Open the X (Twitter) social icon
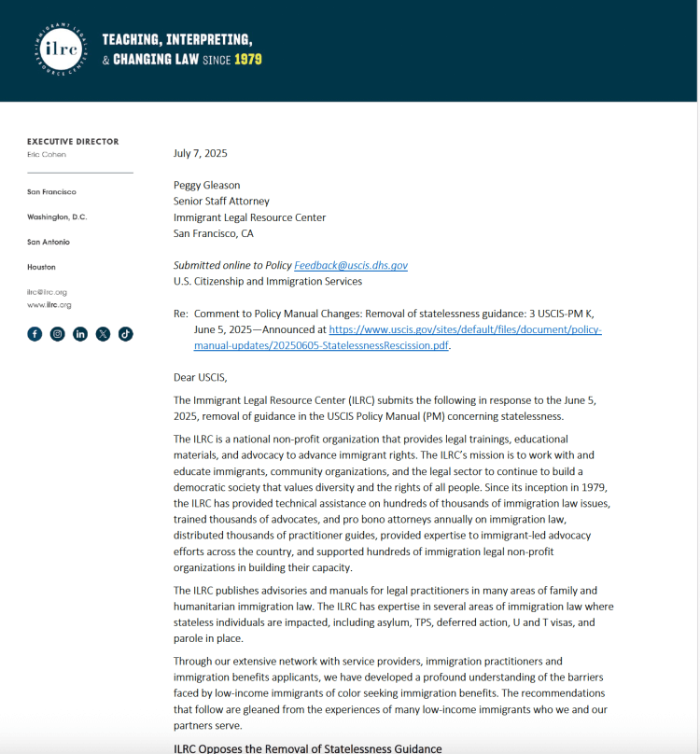 click(x=103, y=333)
